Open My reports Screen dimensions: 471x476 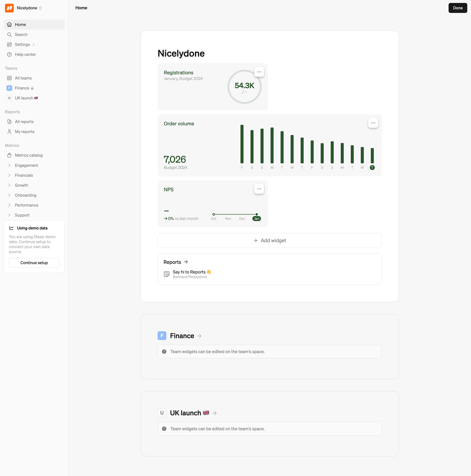point(25,132)
